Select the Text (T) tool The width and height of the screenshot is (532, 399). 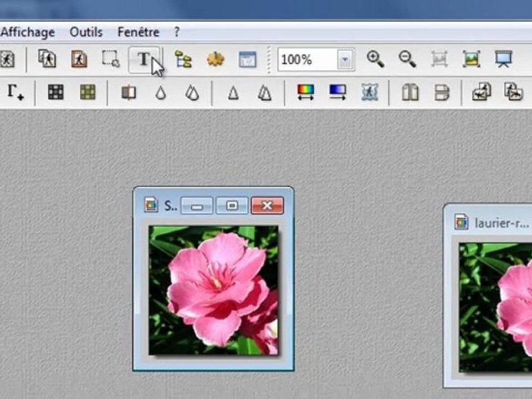coord(144,59)
